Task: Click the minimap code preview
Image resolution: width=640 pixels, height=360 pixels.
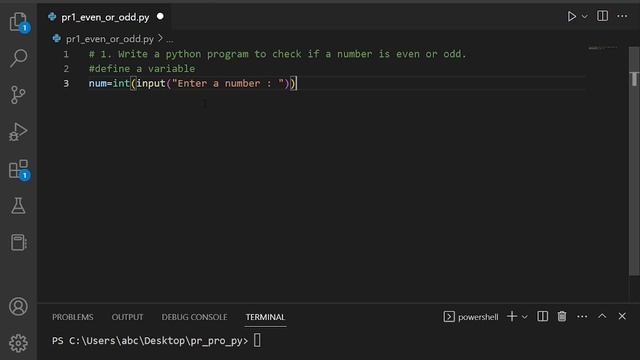Action: 602,48
